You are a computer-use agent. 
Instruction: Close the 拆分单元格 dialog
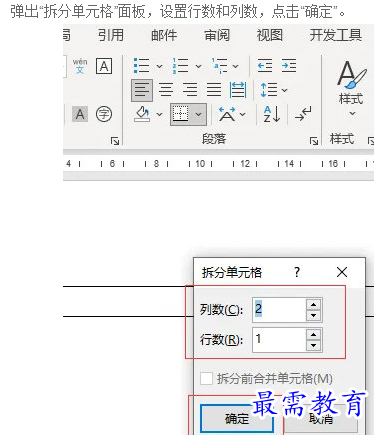(342, 272)
